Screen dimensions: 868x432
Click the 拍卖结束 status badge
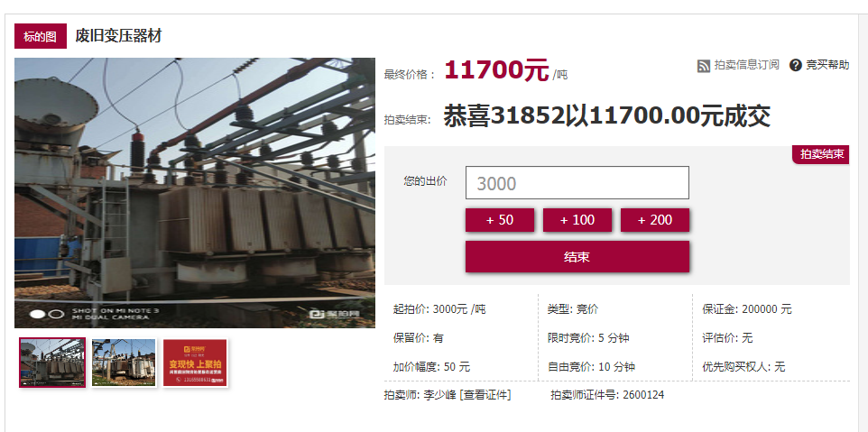click(821, 155)
